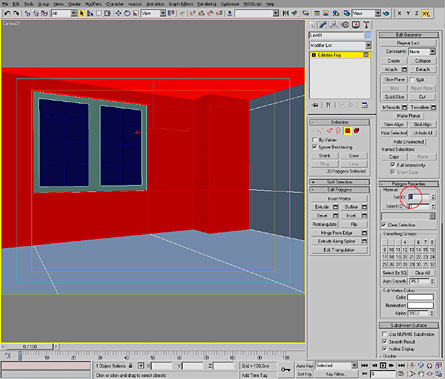Open the Motion command panel tab
Viewport: 445px width, 379px height.
(x=345, y=25)
